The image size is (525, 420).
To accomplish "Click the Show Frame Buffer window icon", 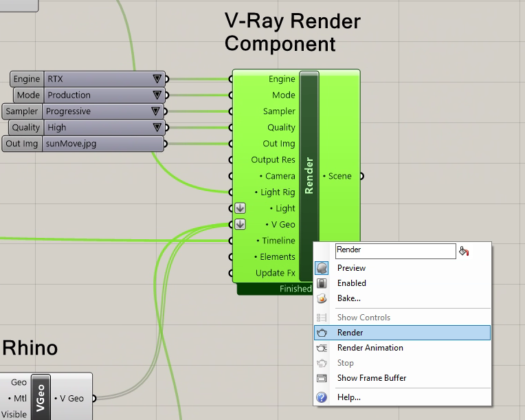I will tap(322, 378).
